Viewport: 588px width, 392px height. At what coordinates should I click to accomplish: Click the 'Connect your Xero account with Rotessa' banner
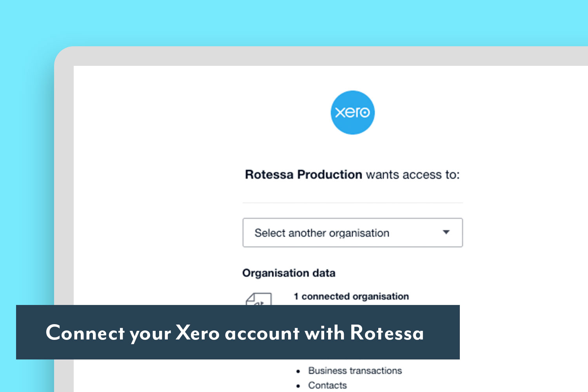[238, 332]
